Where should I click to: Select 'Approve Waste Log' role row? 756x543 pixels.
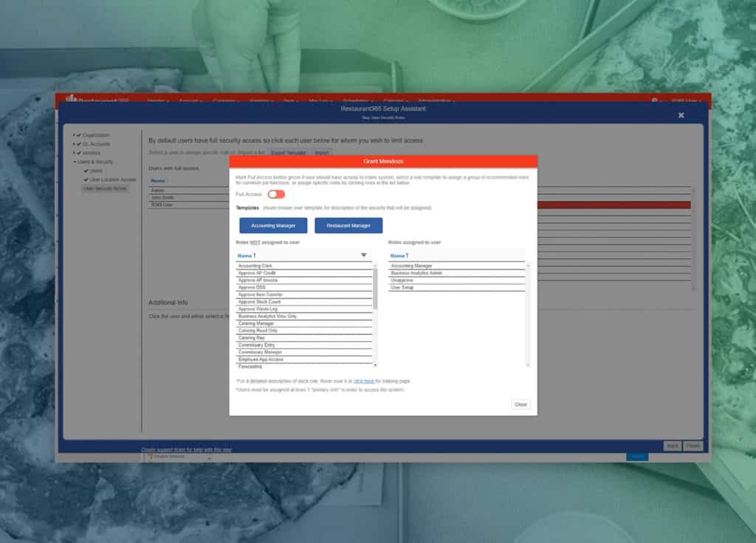coord(303,309)
